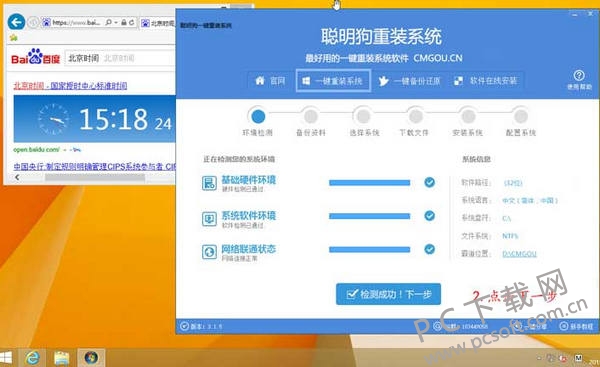Viewport: 600px width, 367px height.
Task: Click the 安装系统 step circle
Action: click(468, 116)
